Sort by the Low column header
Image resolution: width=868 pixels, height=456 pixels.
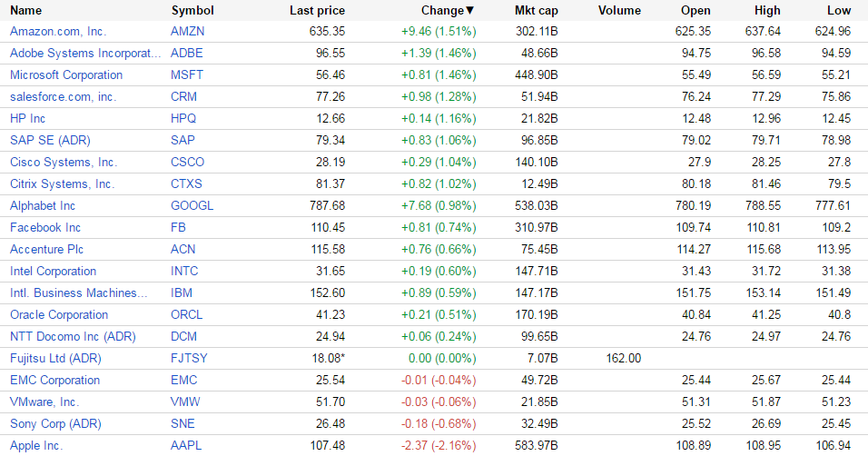[839, 11]
